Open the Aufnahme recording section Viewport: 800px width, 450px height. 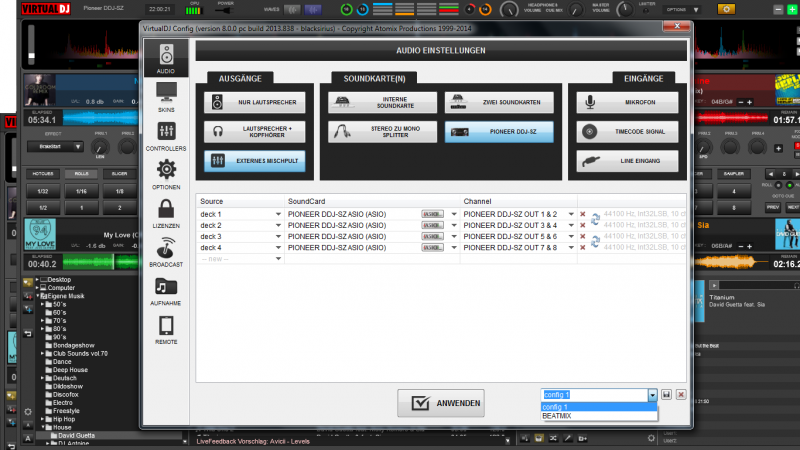[x=166, y=291]
